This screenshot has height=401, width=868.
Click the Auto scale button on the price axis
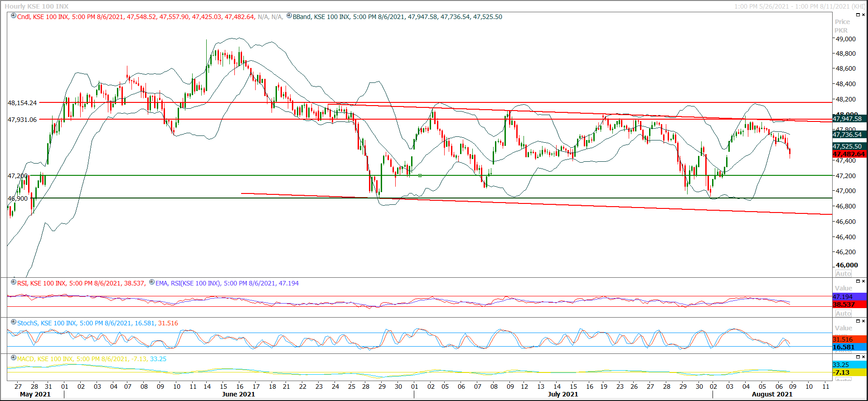click(x=844, y=274)
